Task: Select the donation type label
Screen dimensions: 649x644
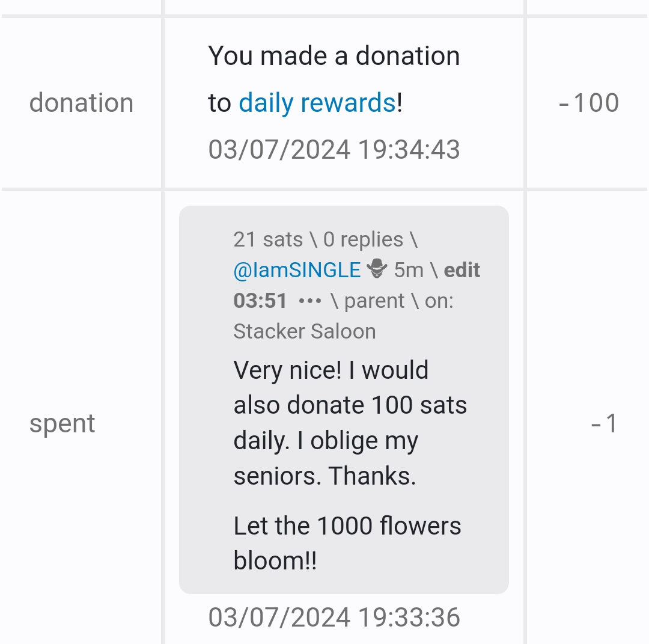Action: click(x=81, y=103)
